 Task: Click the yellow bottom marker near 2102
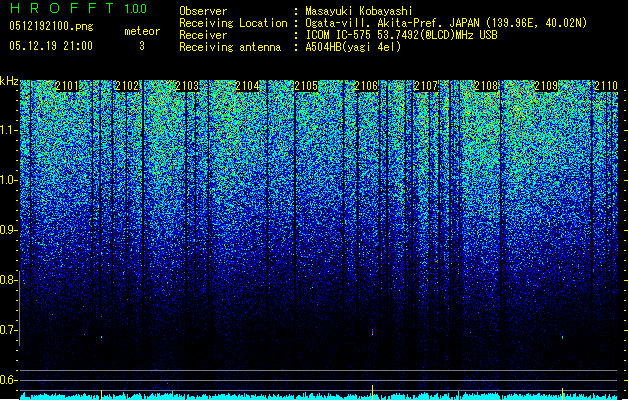pos(101,394)
